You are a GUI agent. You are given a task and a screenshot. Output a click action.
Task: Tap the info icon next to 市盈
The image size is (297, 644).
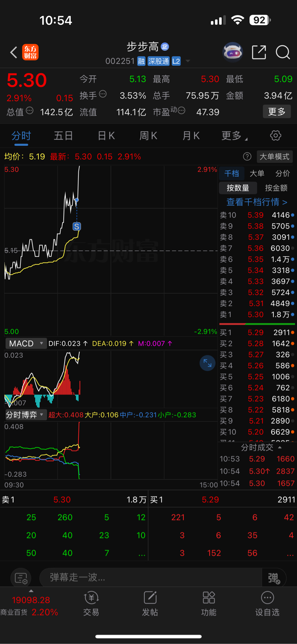[181, 111]
